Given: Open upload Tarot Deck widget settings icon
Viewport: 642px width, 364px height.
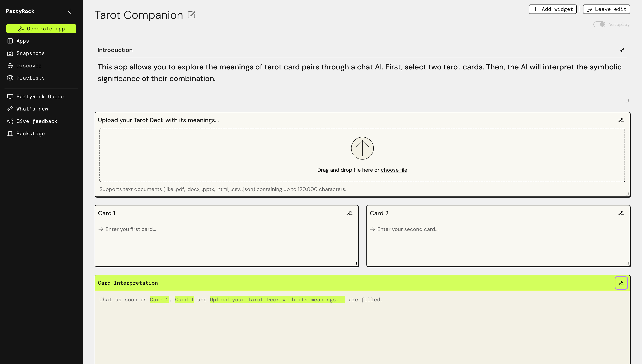Looking at the screenshot, I should pos(621,120).
